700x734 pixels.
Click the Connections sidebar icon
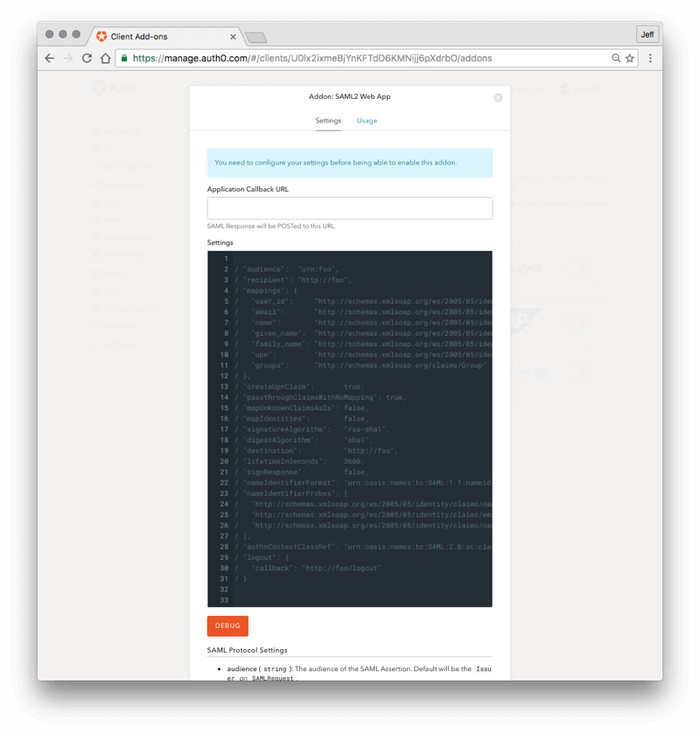96,185
